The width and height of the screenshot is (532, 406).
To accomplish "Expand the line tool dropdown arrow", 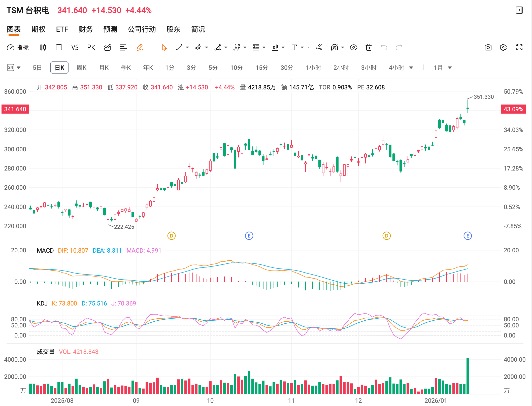I will tap(187, 47).
